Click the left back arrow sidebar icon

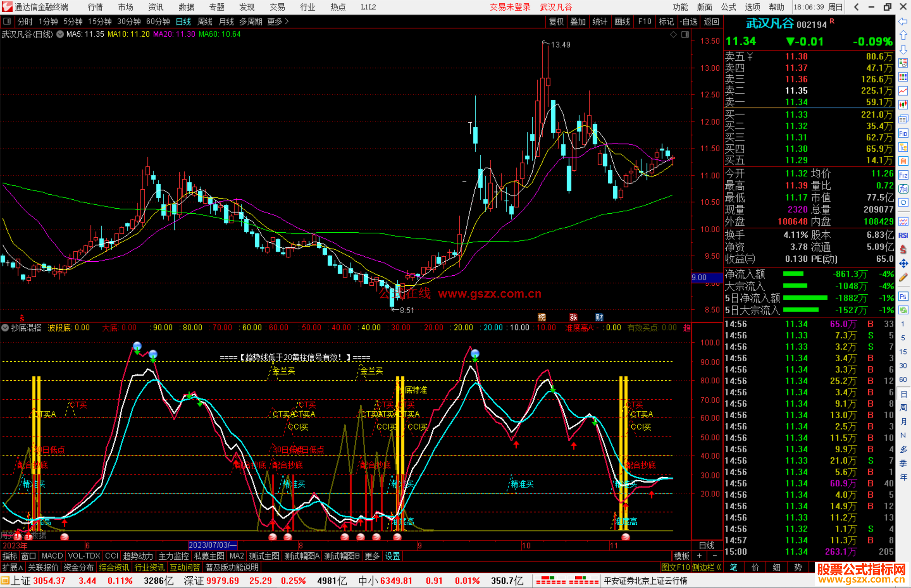(903, 21)
